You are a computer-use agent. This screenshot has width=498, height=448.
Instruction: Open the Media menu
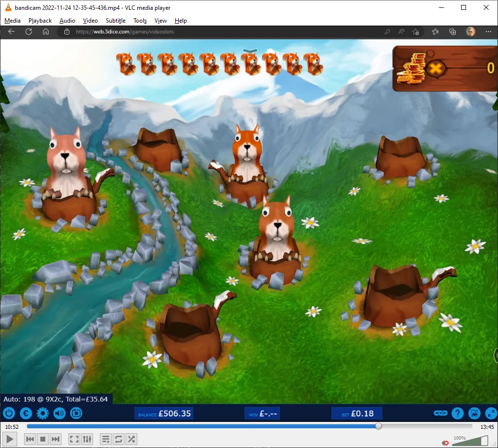[x=12, y=21]
